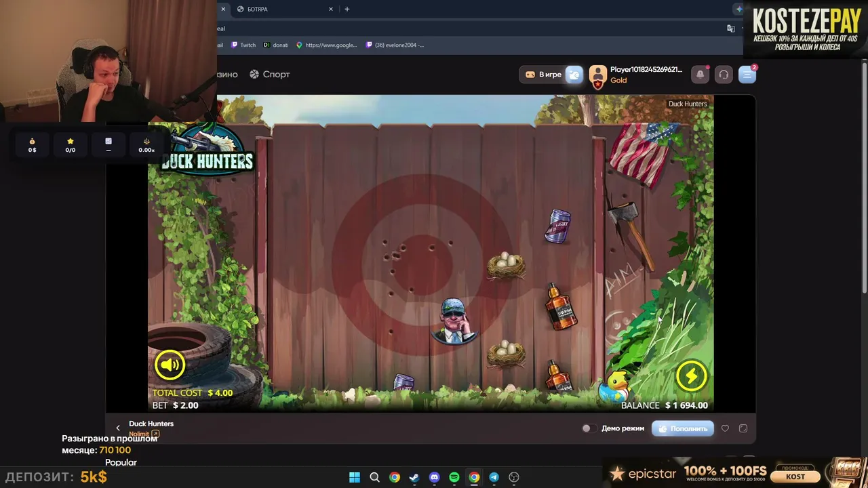Screen dimensions: 868x488
Task: Close the БОТЯРА browser tab
Action: tap(331, 9)
